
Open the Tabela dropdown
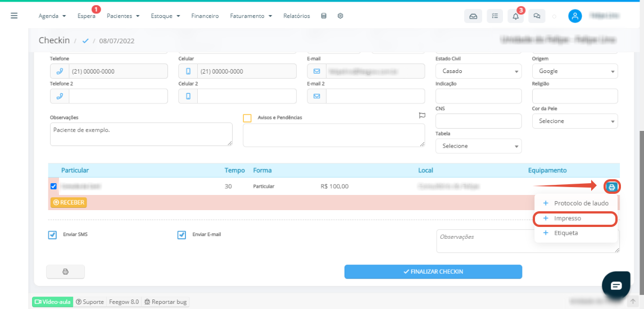[478, 146]
